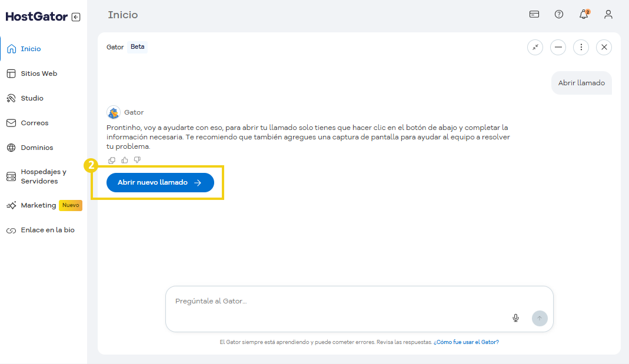Viewport: 629px width, 364px height.
Task: Open the ¿Cómo fue usar el Gator? link
Action: point(466,342)
